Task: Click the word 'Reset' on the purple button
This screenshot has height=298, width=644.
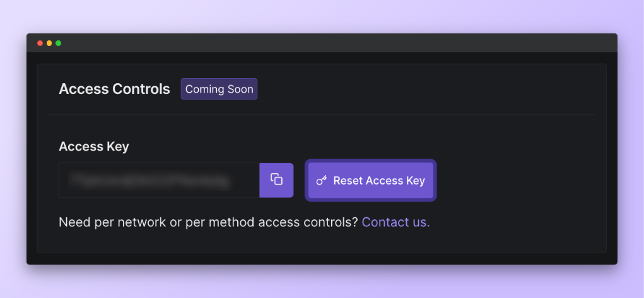Action: pyautogui.click(x=348, y=181)
